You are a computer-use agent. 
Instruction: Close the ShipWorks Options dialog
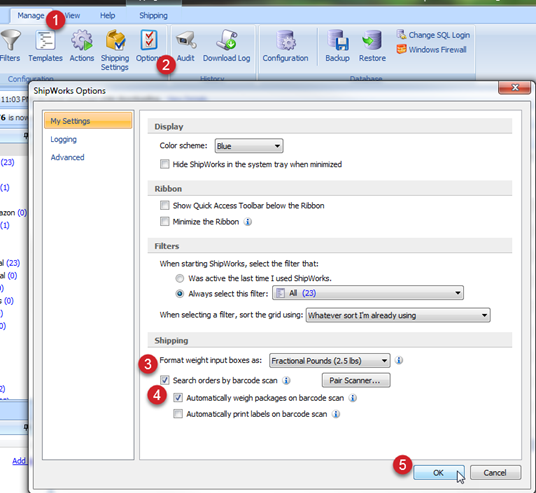coord(515,88)
